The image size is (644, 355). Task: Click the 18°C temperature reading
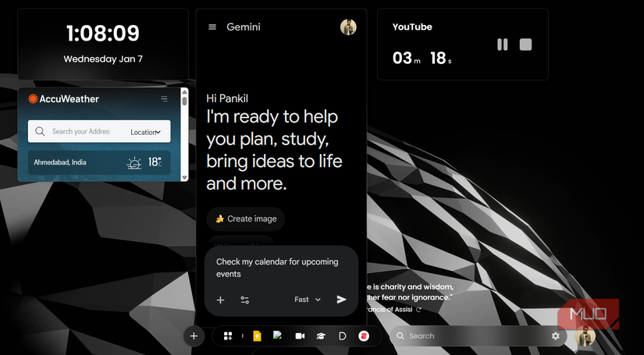[155, 162]
